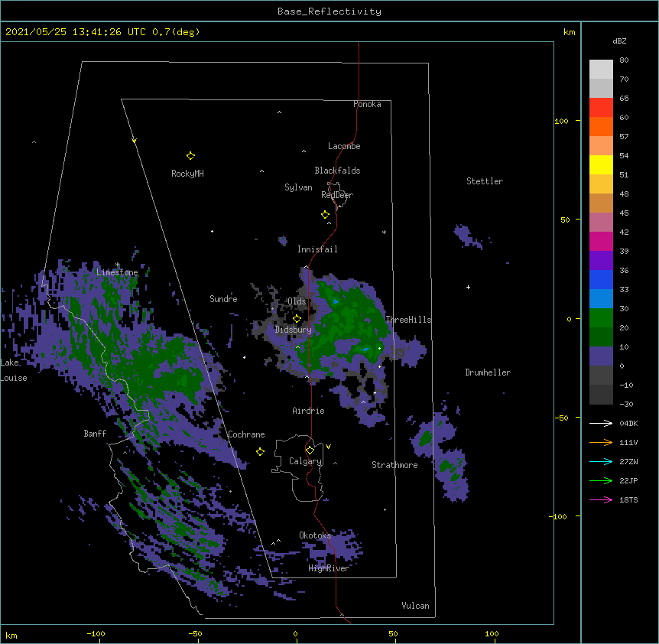This screenshot has height=644, width=659.
Task: Pick the blue 36 dBZ color swatch
Action: (601, 279)
